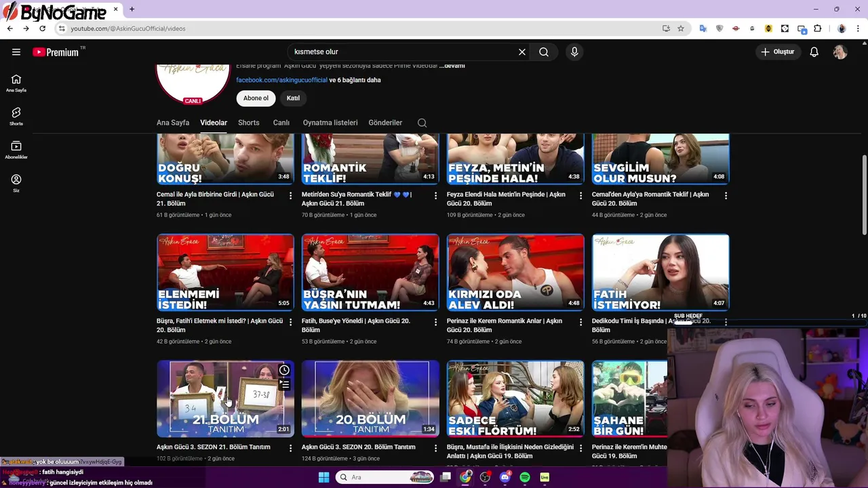The image size is (868, 488).
Task: Open options for Büşra, Fatih'i Eletmek video
Action: click(290, 322)
